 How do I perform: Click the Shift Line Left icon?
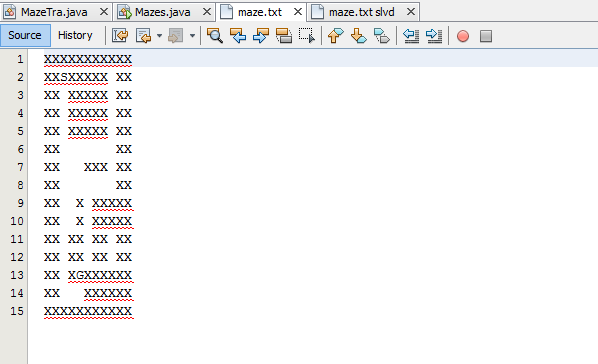pyautogui.click(x=411, y=36)
